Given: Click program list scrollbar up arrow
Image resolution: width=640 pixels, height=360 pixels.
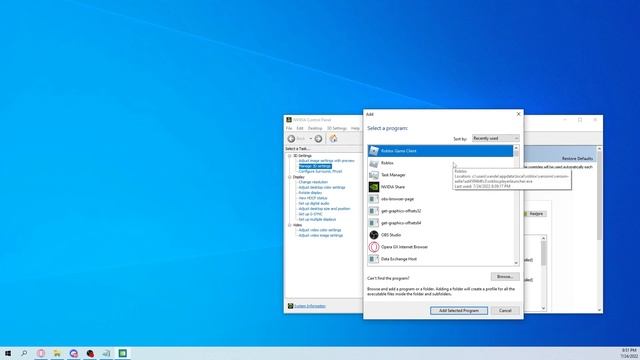Looking at the screenshot, I should (x=516, y=148).
